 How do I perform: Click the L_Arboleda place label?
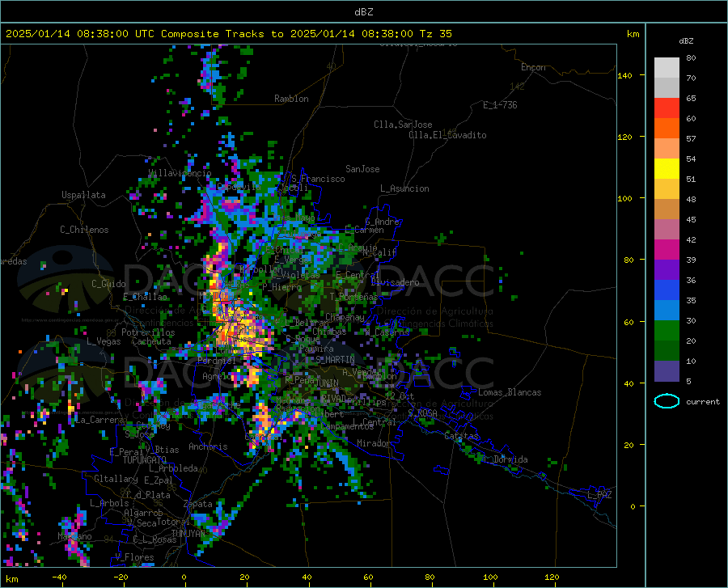click(173, 468)
